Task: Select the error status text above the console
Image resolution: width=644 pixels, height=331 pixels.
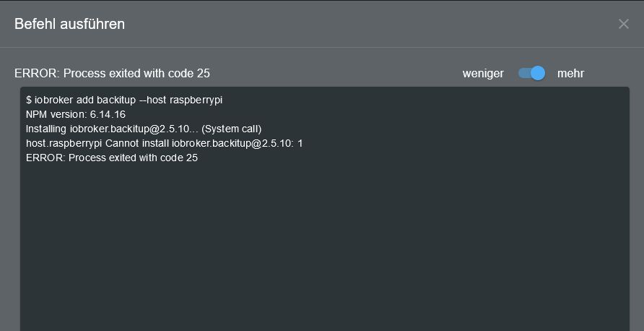Action: [112, 73]
